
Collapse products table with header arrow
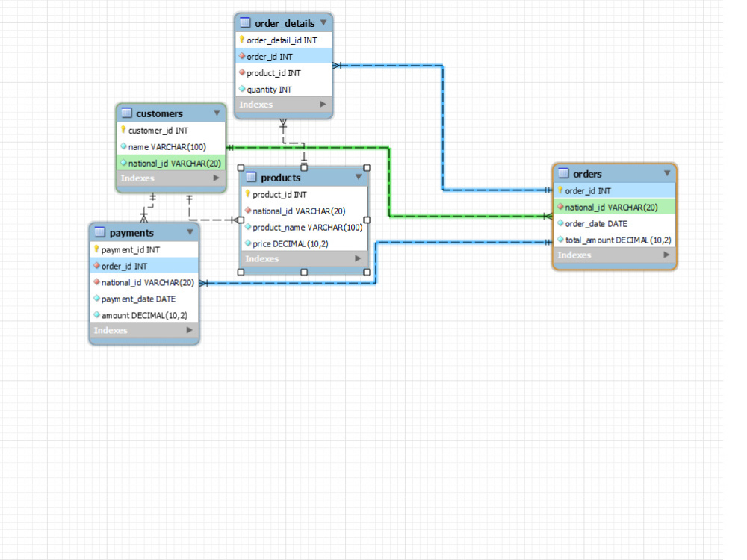[x=359, y=177]
